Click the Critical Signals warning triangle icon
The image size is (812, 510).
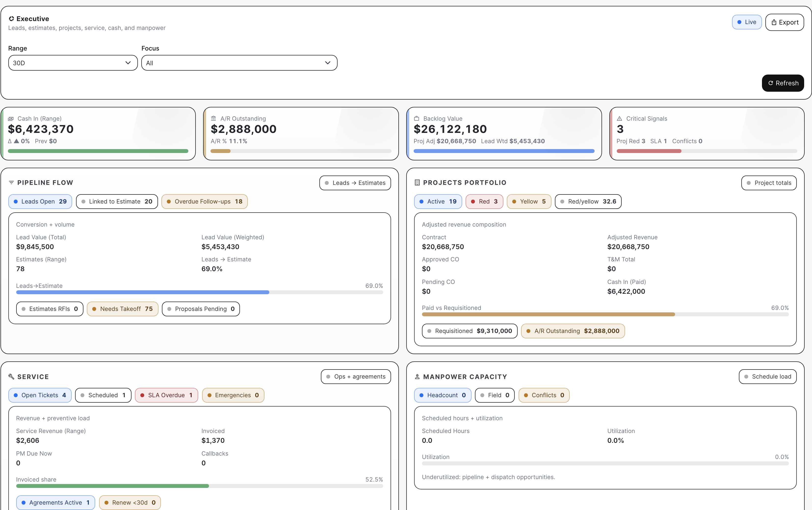pos(619,118)
